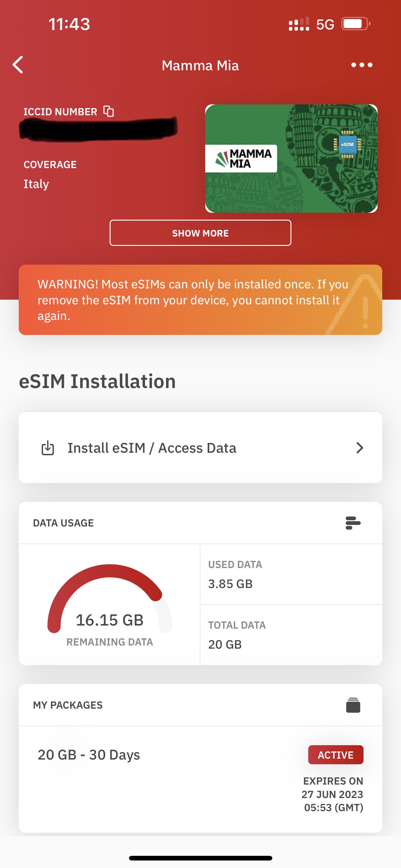Tap the Mamma Mia eSIM card image
Image resolution: width=401 pixels, height=868 pixels.
pos(291,158)
